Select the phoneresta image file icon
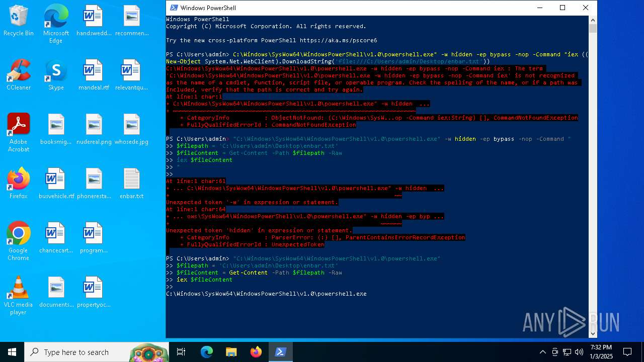The height and width of the screenshot is (362, 644). coord(94,184)
